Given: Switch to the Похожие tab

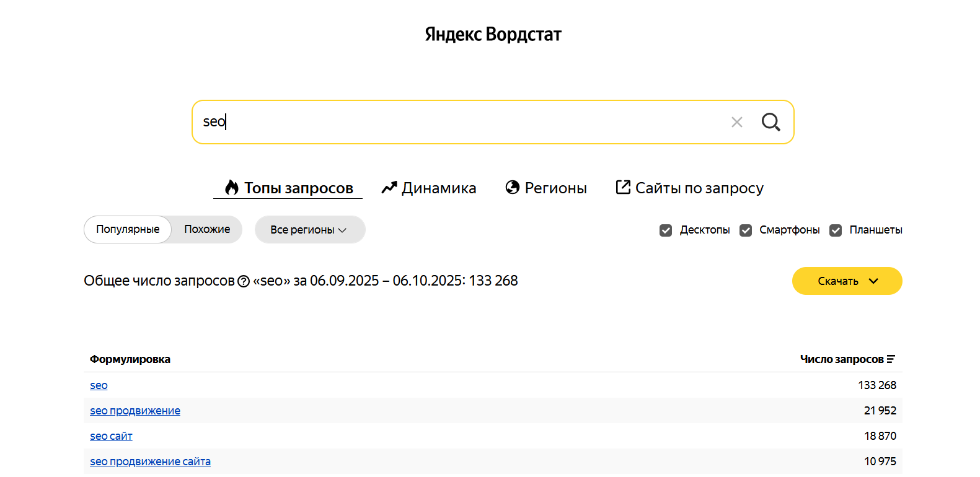Looking at the screenshot, I should 207,229.
